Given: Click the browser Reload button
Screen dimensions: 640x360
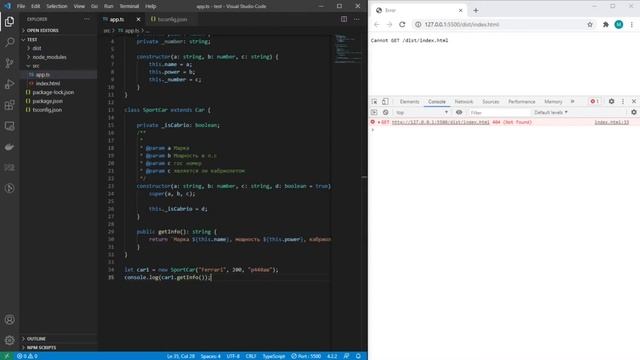Looking at the screenshot, I should click(402, 24).
